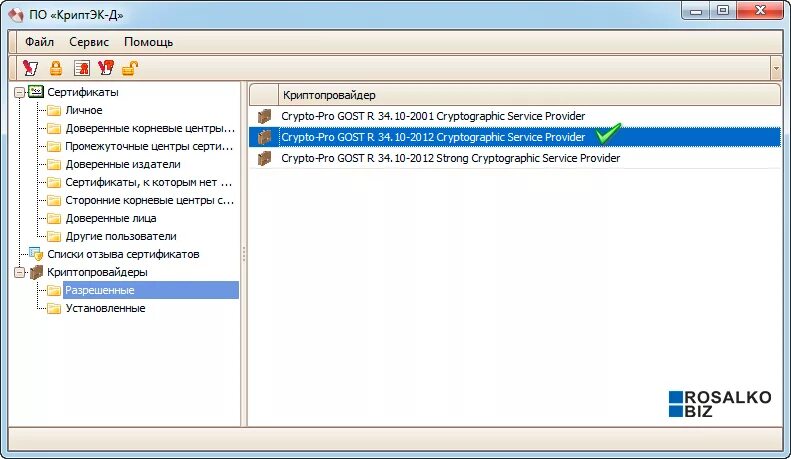The width and height of the screenshot is (791, 459).
Task: Click the Сертификаты root certificate icon
Action: pyautogui.click(x=36, y=92)
